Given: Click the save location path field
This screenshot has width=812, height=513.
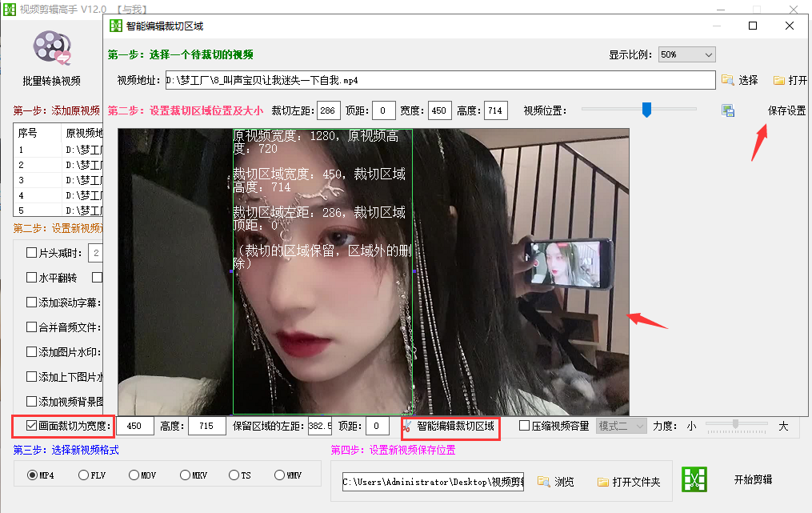Looking at the screenshot, I should pos(433,482).
